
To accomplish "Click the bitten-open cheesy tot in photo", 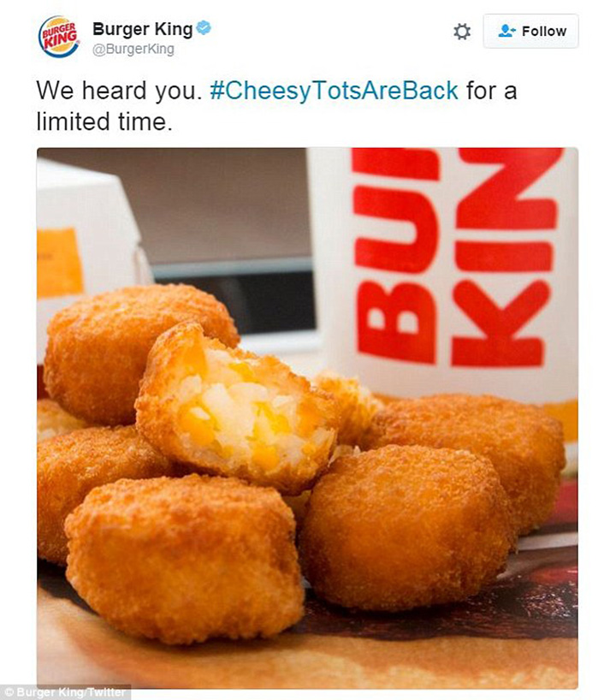I will pyautogui.click(x=237, y=408).
